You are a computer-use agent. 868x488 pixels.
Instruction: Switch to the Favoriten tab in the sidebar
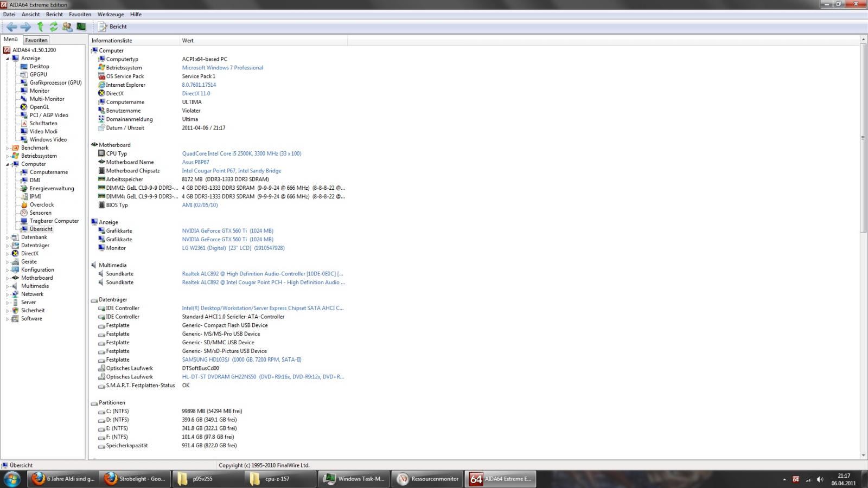pyautogui.click(x=36, y=40)
